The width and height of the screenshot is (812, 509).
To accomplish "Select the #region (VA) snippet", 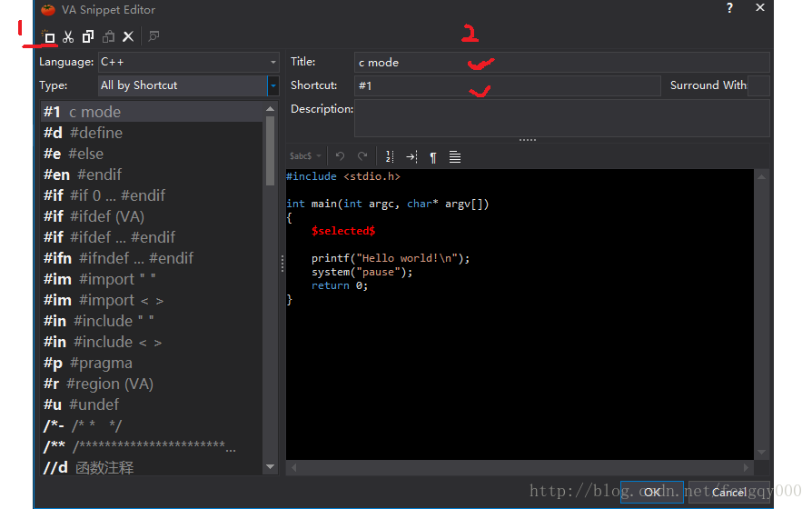I will (153, 384).
